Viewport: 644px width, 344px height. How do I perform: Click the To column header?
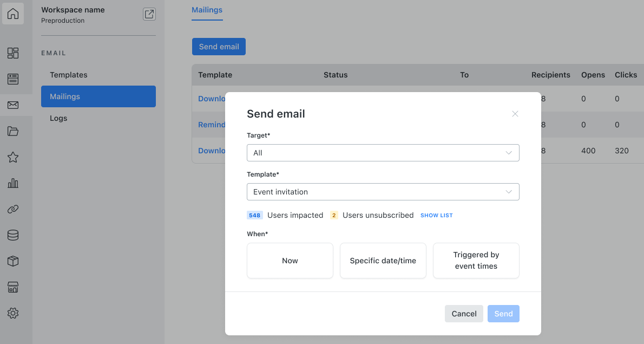tap(464, 75)
